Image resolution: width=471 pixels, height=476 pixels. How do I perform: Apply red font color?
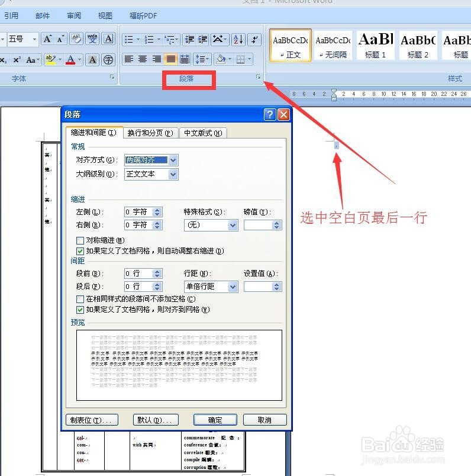pyautogui.click(x=70, y=60)
